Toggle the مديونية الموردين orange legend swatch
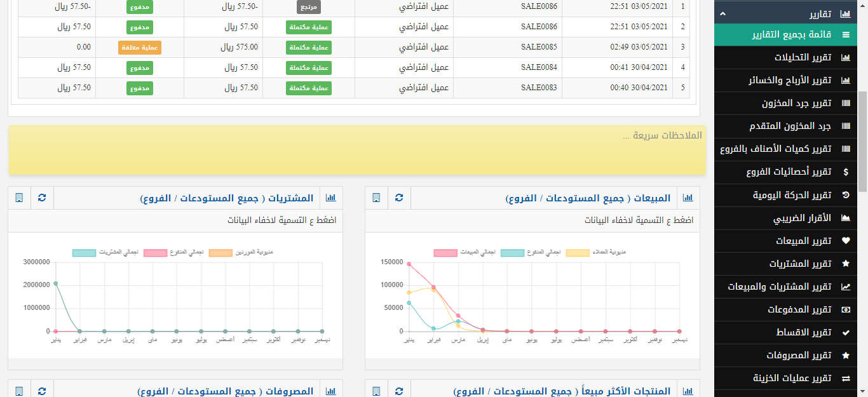 click(x=221, y=253)
